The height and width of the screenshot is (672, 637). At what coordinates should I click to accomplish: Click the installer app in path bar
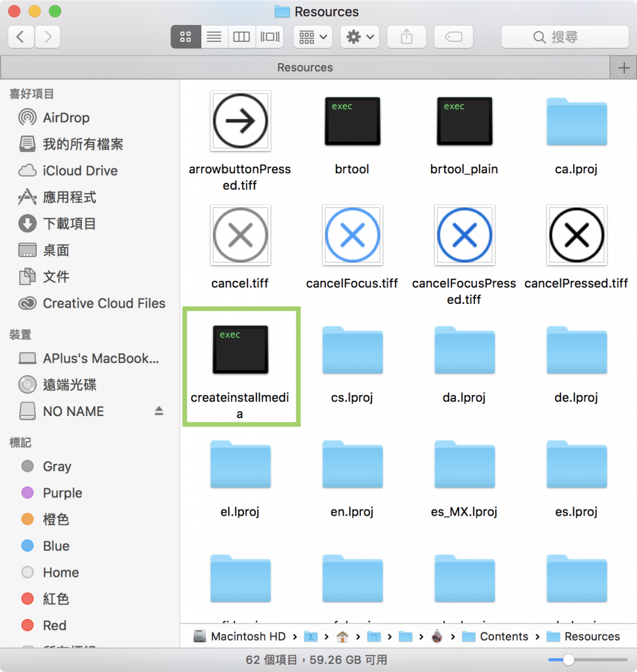click(437, 637)
